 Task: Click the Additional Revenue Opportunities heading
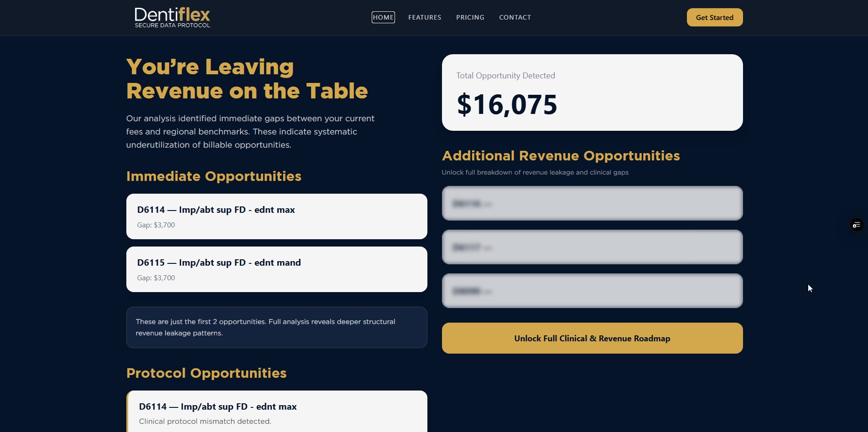pos(561,156)
